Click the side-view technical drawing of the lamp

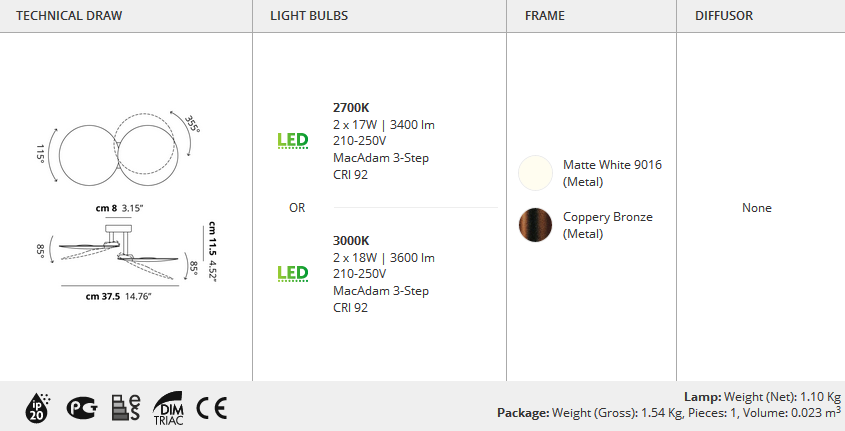pos(126,252)
